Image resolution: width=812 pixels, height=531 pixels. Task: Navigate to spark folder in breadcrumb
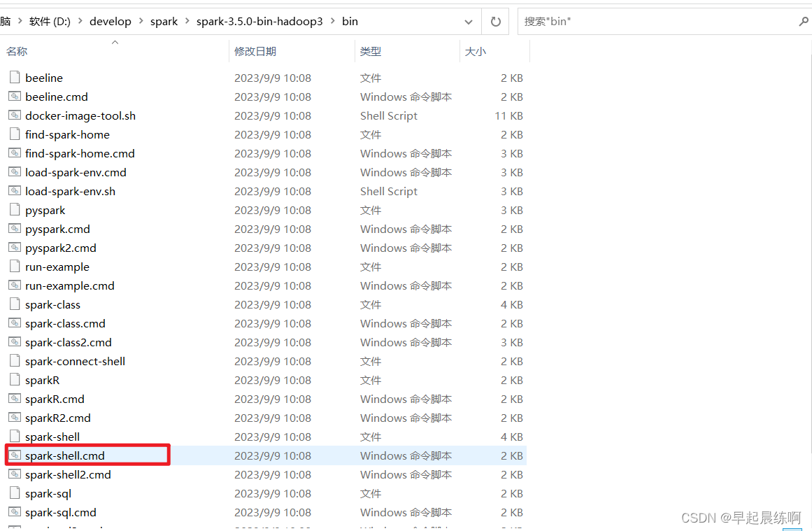164,21
